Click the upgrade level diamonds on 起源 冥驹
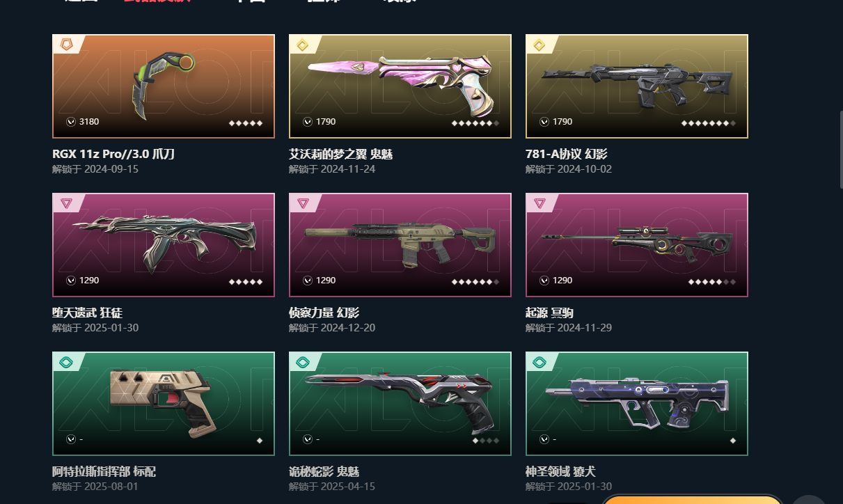843x504 pixels. pyautogui.click(x=712, y=282)
